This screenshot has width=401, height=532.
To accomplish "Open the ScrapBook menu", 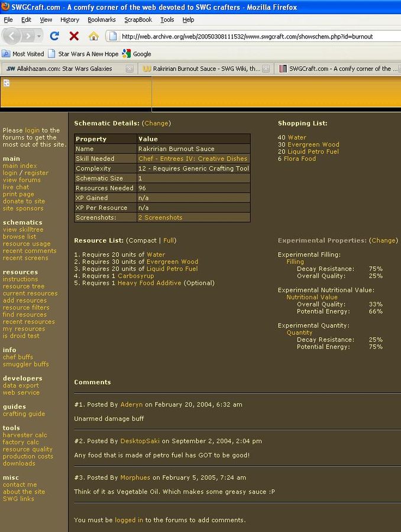I will pyautogui.click(x=138, y=20).
